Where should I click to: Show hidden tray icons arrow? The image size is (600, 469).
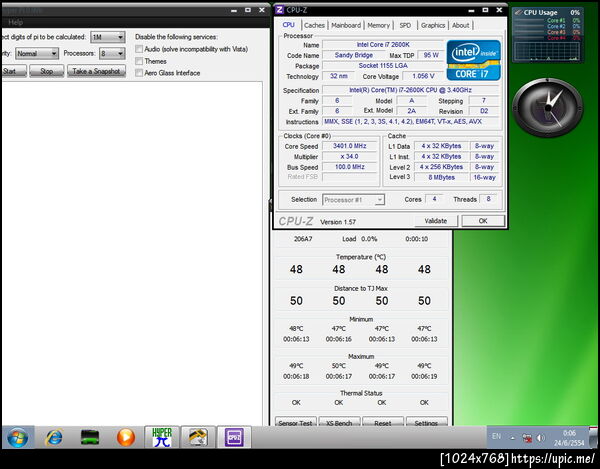click(512, 438)
